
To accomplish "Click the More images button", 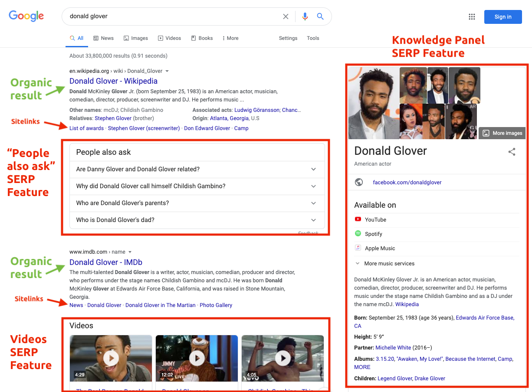I will pos(502,133).
